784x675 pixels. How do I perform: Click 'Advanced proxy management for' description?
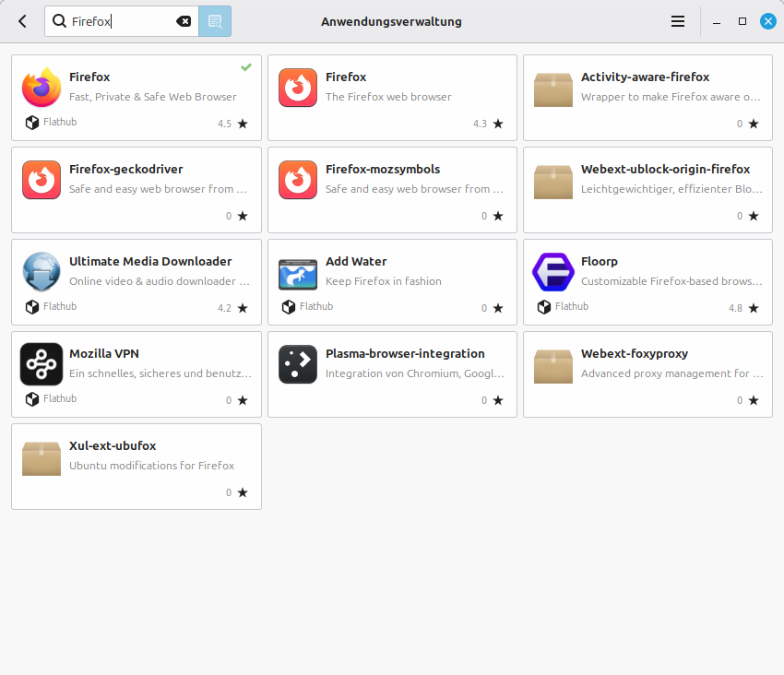[x=672, y=373]
